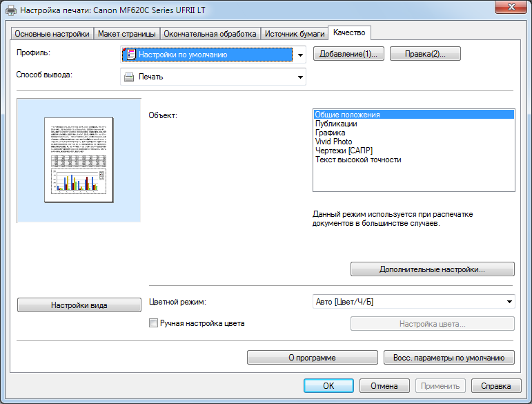The width and height of the screenshot is (532, 404).
Task: Go to the Окончательная обработка tab
Action: (x=210, y=34)
